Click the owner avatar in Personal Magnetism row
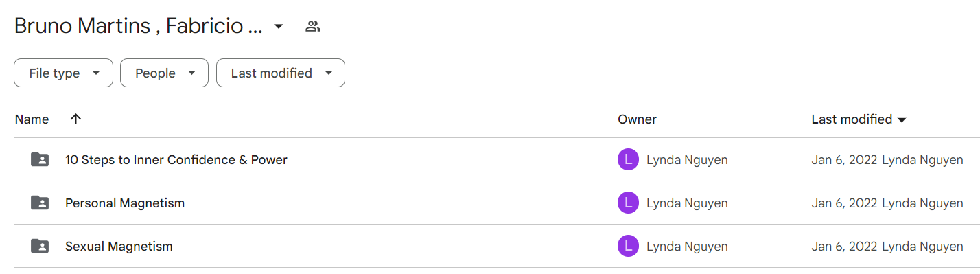The height and width of the screenshot is (274, 980). [x=628, y=203]
